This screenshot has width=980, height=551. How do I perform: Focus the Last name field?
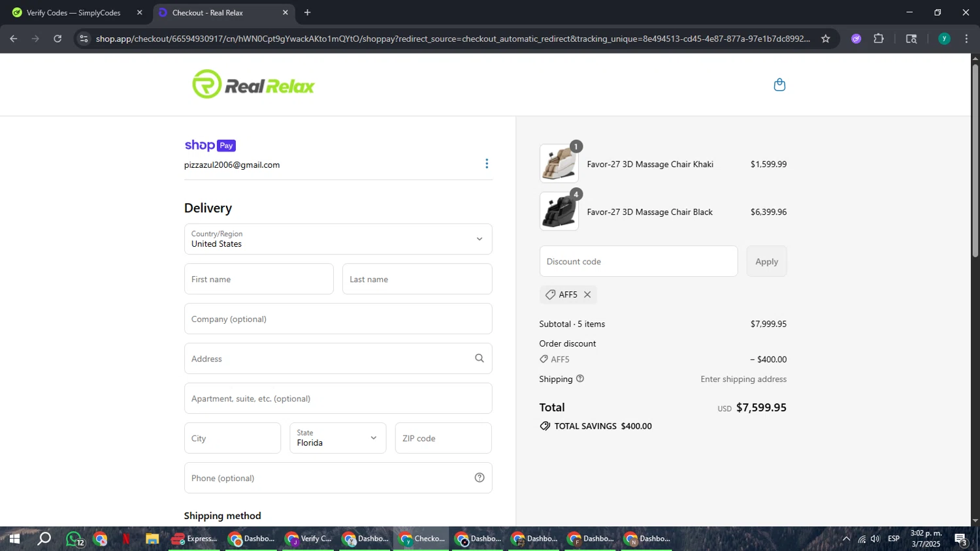pos(417,279)
